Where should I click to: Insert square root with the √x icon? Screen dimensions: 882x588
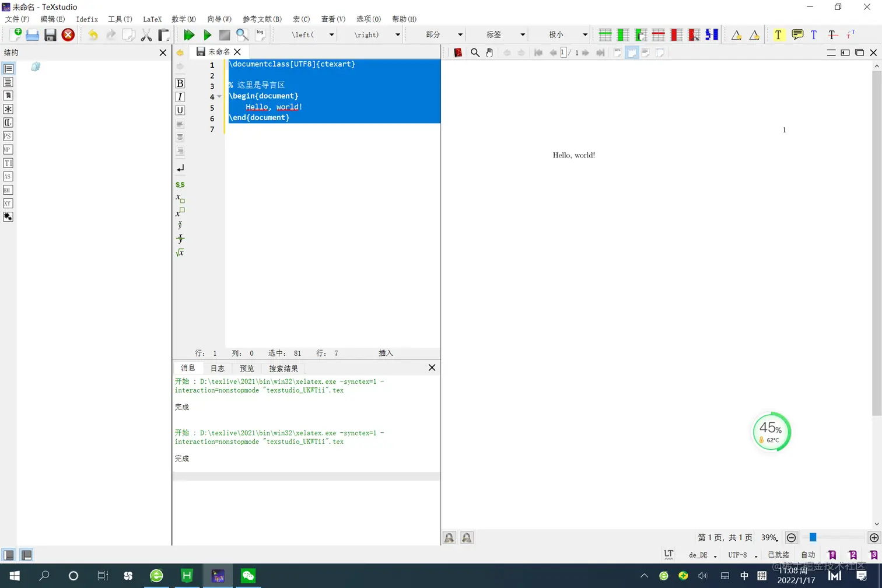[180, 253]
